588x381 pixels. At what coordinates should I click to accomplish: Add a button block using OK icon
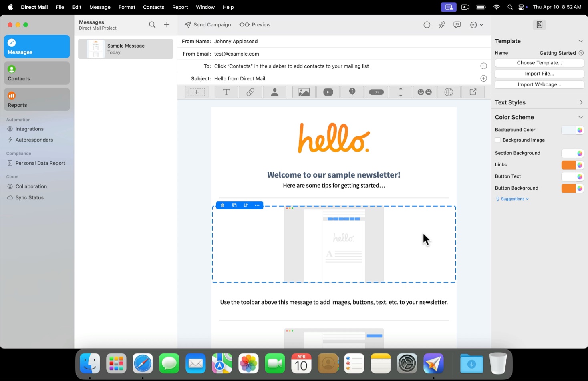click(376, 92)
